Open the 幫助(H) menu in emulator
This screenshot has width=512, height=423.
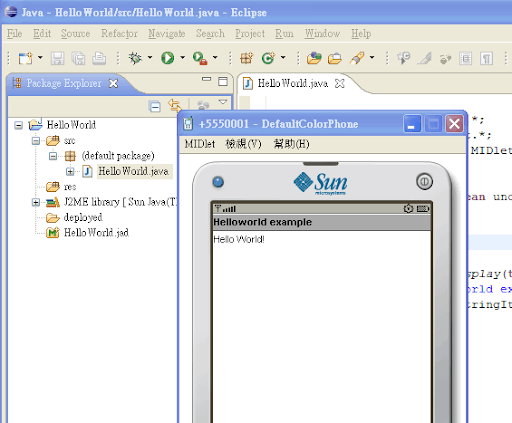[x=292, y=144]
